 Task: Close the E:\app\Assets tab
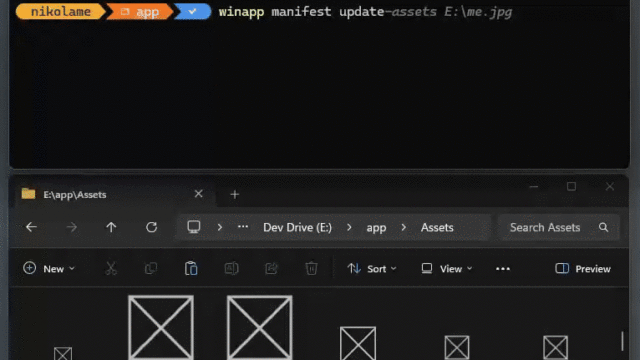[198, 193]
